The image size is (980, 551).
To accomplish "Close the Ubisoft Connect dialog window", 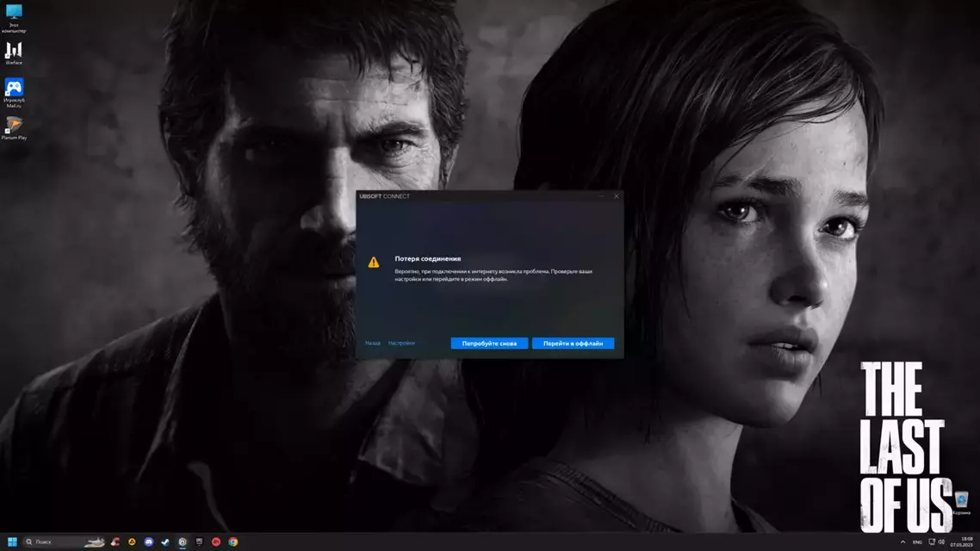I will [617, 196].
